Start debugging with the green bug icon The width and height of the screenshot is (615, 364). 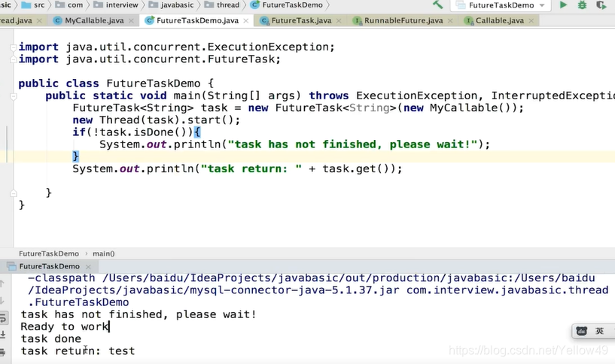pyautogui.click(x=582, y=5)
